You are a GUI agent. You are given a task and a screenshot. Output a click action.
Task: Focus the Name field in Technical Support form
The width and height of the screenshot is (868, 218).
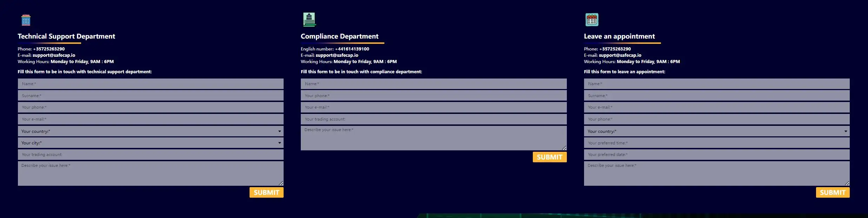(151, 84)
